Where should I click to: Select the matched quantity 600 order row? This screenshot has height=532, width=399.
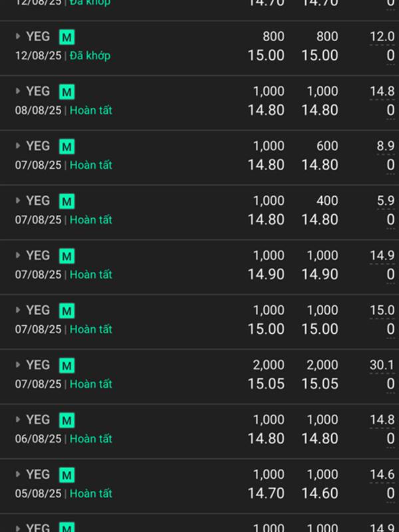click(x=199, y=158)
